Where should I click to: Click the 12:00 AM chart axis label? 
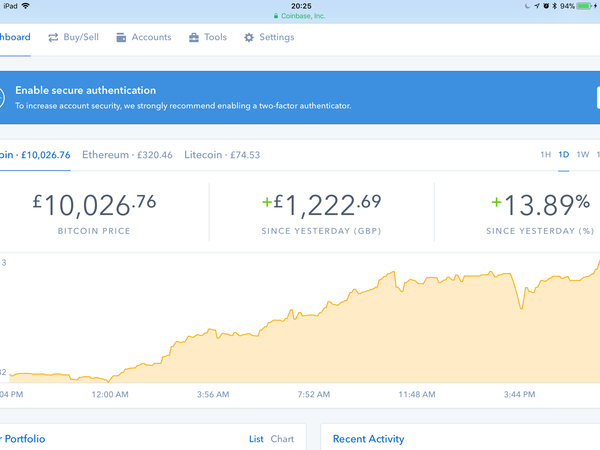[x=110, y=394]
